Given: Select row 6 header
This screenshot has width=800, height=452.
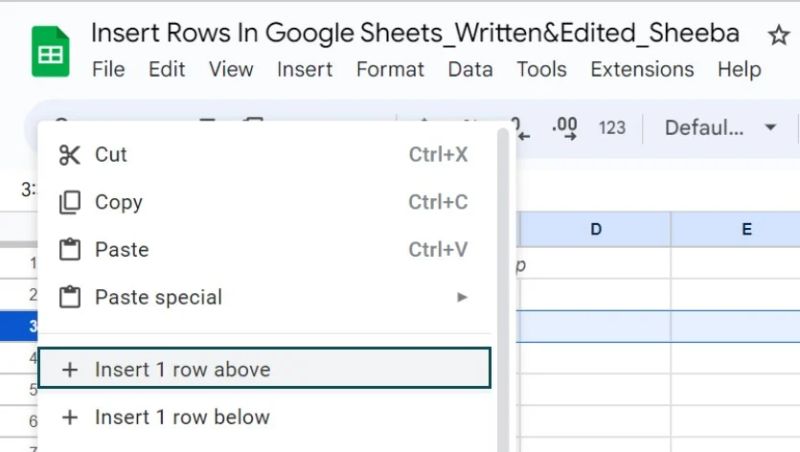Looking at the screenshot, I should (19, 421).
